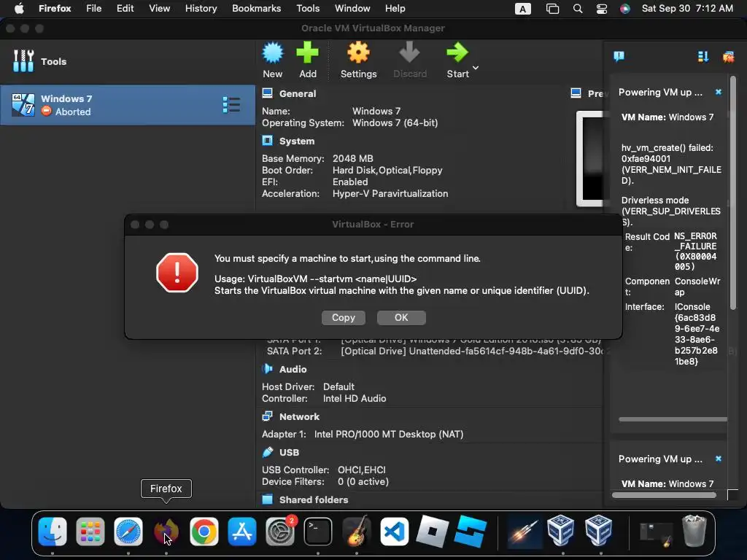Open Trash in the Dock
Image resolution: width=747 pixels, height=560 pixels.
(694, 531)
